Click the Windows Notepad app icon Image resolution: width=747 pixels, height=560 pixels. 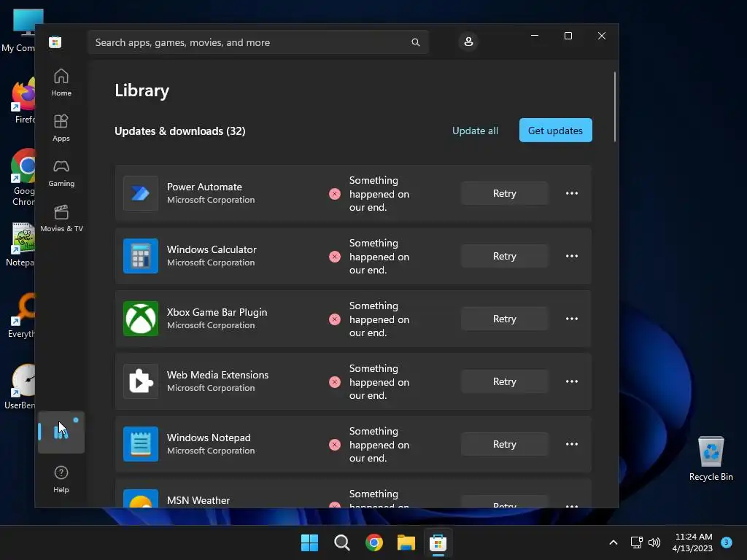pyautogui.click(x=141, y=444)
